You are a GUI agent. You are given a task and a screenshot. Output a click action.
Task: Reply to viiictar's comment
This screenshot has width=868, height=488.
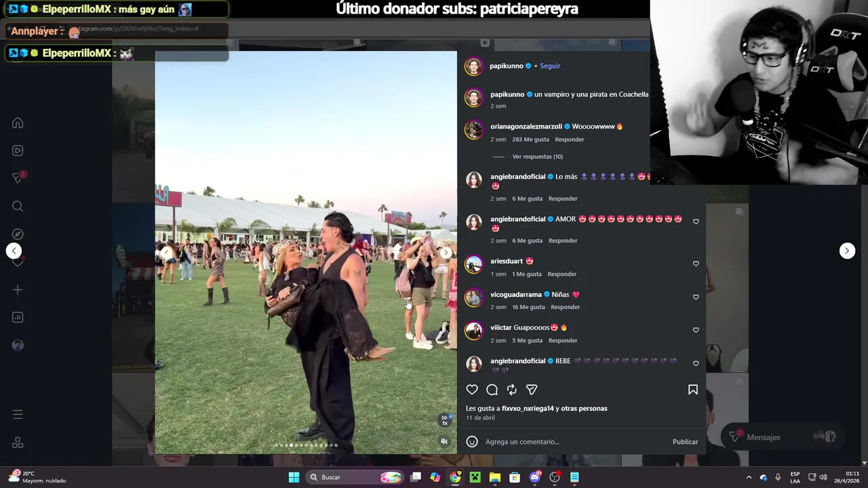pyautogui.click(x=563, y=340)
